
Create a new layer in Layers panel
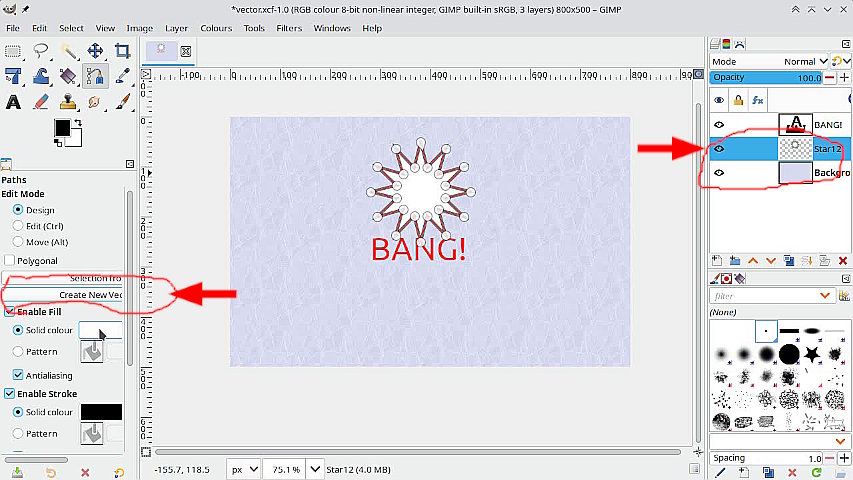[x=717, y=261]
